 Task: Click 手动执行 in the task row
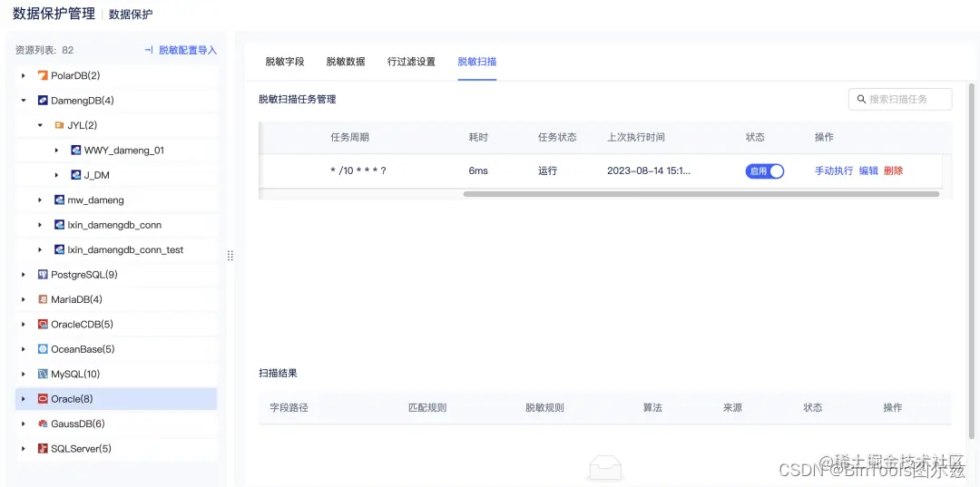(x=834, y=171)
